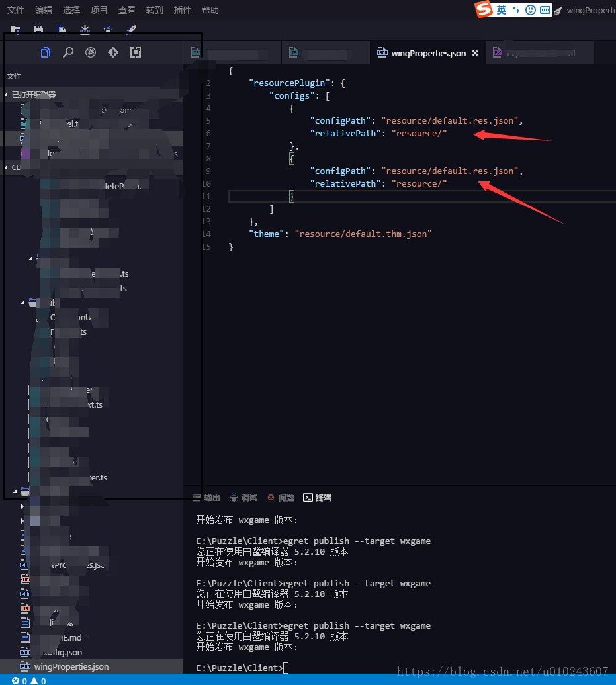Open the file ending in E.md
The height and width of the screenshot is (685, 616).
click(x=91, y=638)
